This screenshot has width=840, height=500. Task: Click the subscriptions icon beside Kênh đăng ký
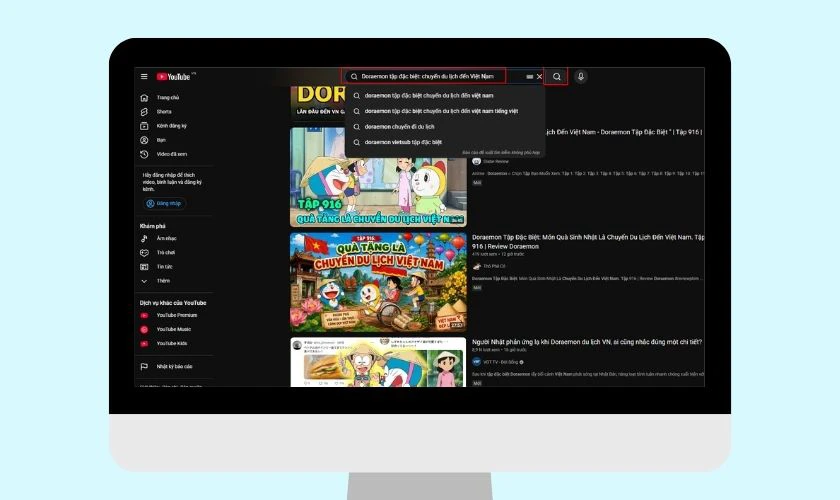(x=144, y=126)
